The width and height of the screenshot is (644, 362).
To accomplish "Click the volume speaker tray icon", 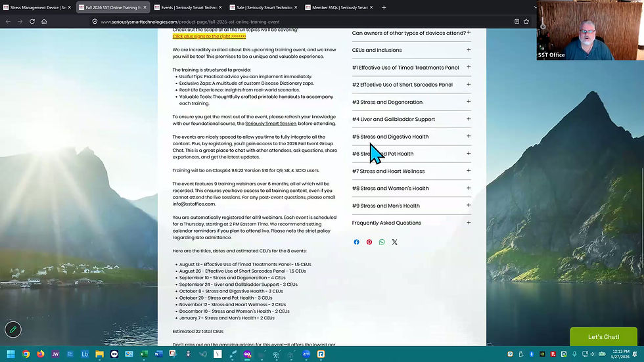I will point(592,354).
